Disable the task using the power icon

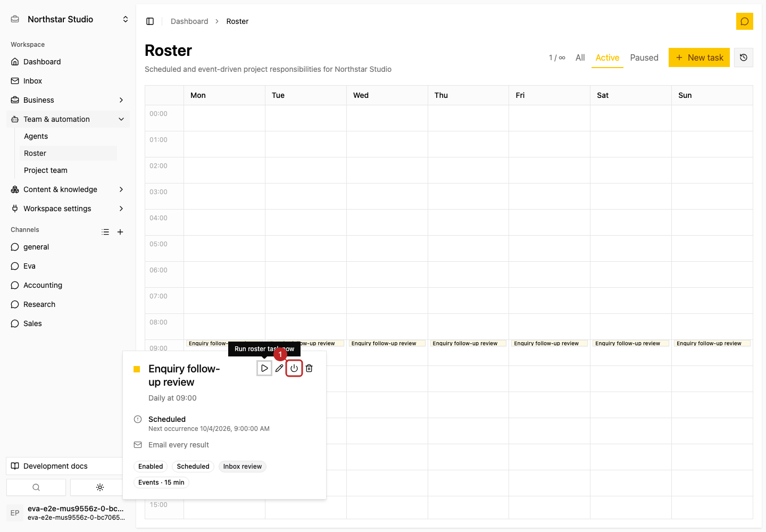tap(294, 368)
